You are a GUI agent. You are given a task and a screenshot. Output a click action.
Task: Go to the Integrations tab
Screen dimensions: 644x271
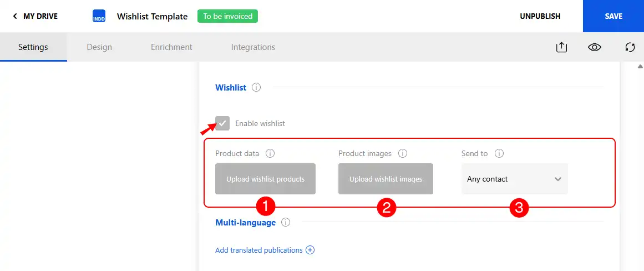click(x=253, y=47)
